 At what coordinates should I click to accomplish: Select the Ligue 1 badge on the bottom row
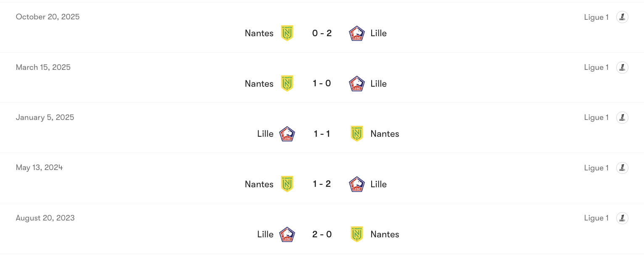point(622,218)
